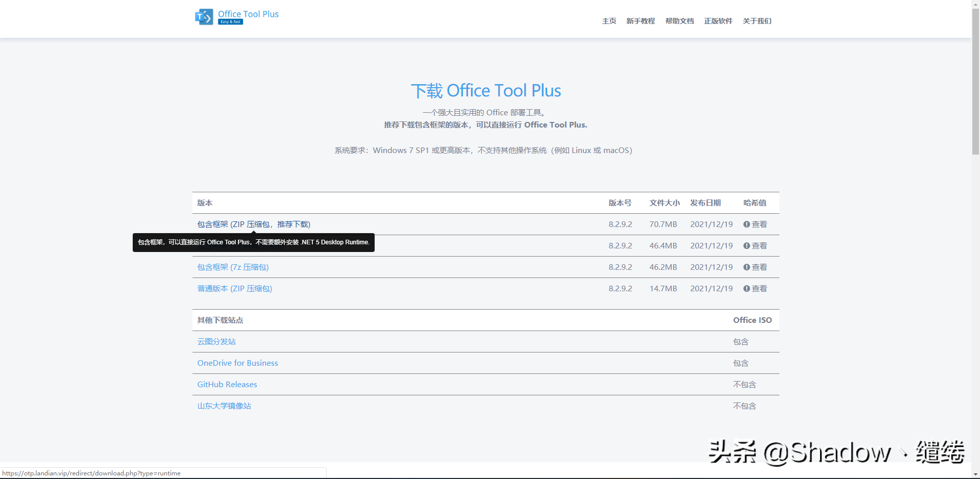Image resolution: width=980 pixels, height=479 pixels.
Task: Click the 版本号 column header
Action: click(x=620, y=203)
